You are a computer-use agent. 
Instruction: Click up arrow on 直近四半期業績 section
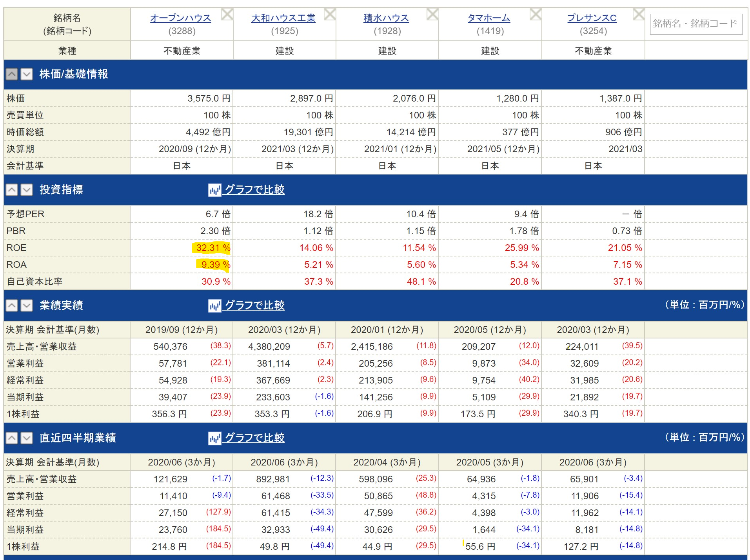[x=12, y=438]
